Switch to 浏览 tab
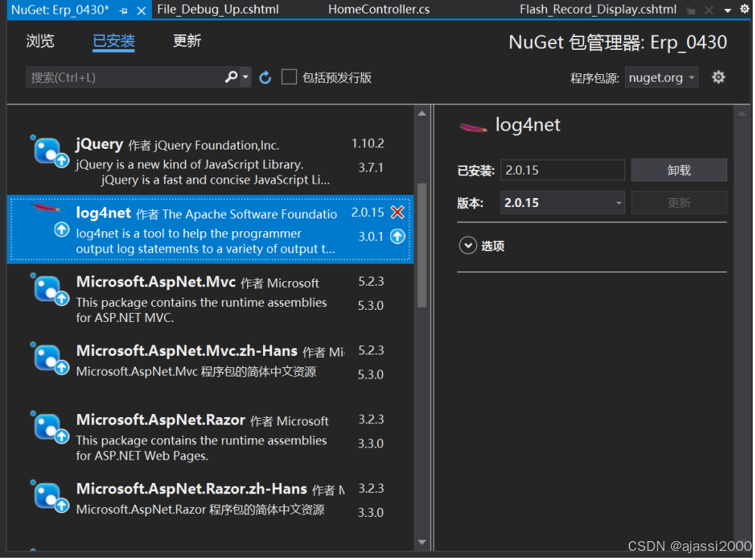Image resolution: width=755 pixels, height=560 pixels. click(x=40, y=41)
